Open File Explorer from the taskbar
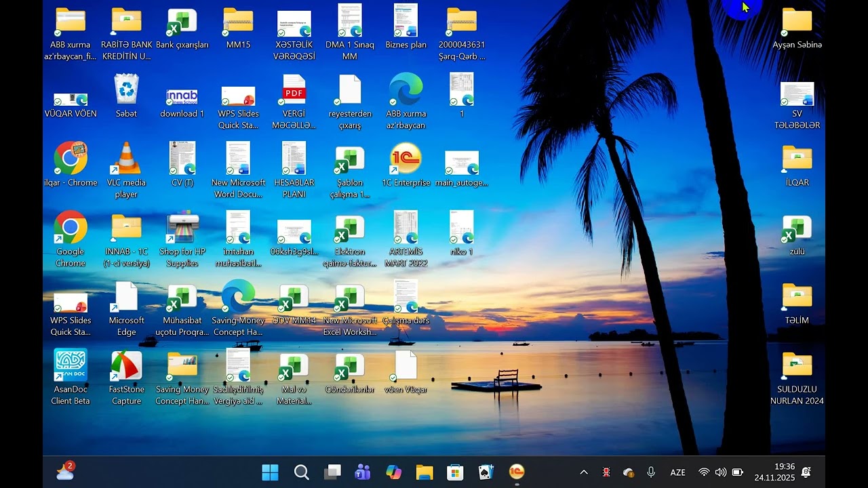Image resolution: width=868 pixels, height=488 pixels. click(x=425, y=472)
